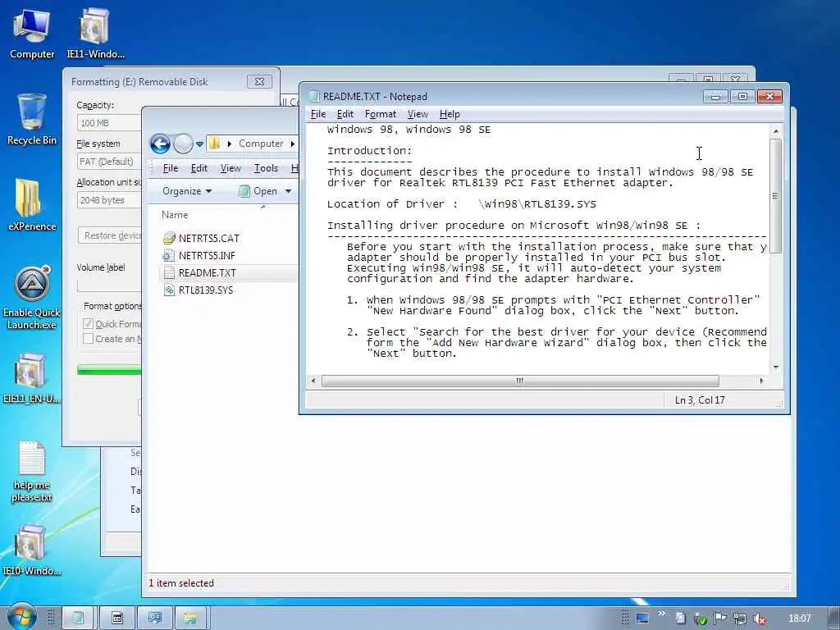The image size is (840, 630).
Task: Click the third taskbar button with monitor icon
Action: tap(155, 619)
